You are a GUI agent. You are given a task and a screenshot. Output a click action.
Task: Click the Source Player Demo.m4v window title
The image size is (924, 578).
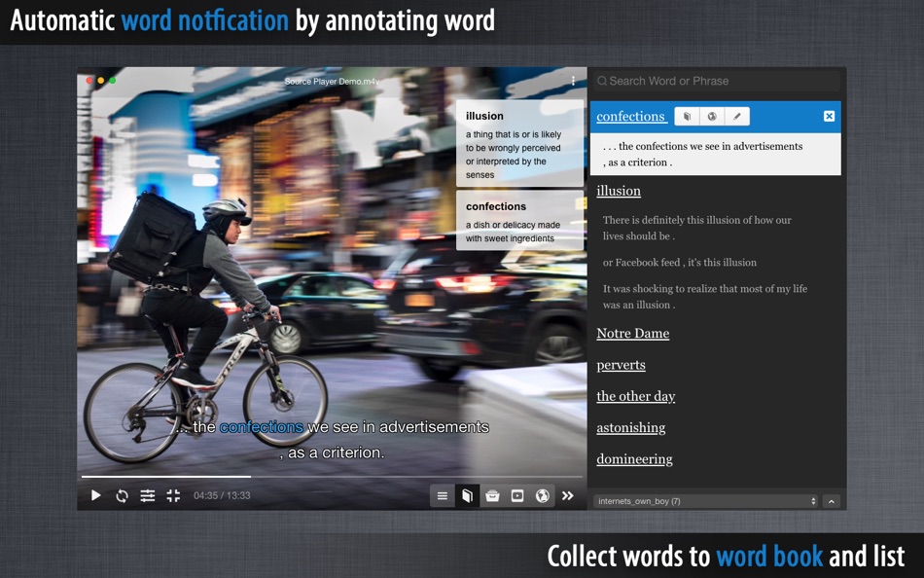coord(333,82)
